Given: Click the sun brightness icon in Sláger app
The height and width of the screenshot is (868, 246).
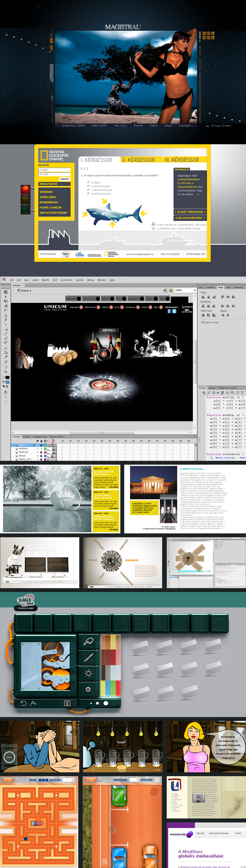Looking at the screenshot, I should [89, 673].
